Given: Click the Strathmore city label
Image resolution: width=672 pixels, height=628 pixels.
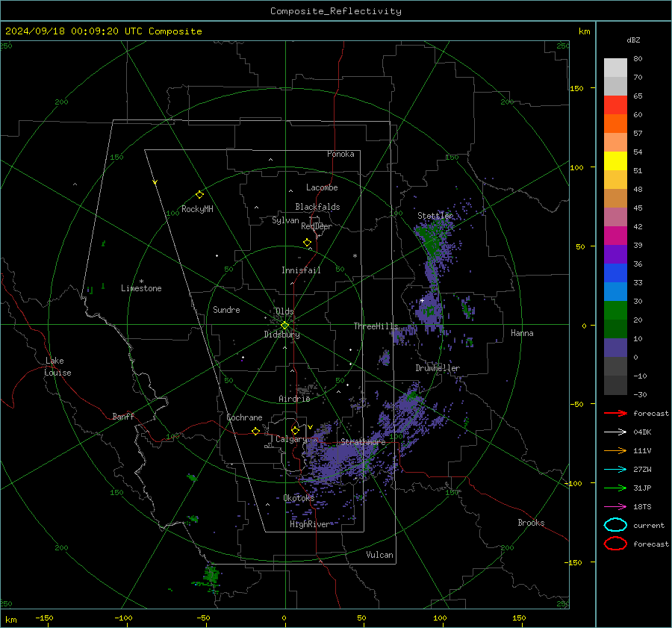Looking at the screenshot, I should [x=363, y=442].
